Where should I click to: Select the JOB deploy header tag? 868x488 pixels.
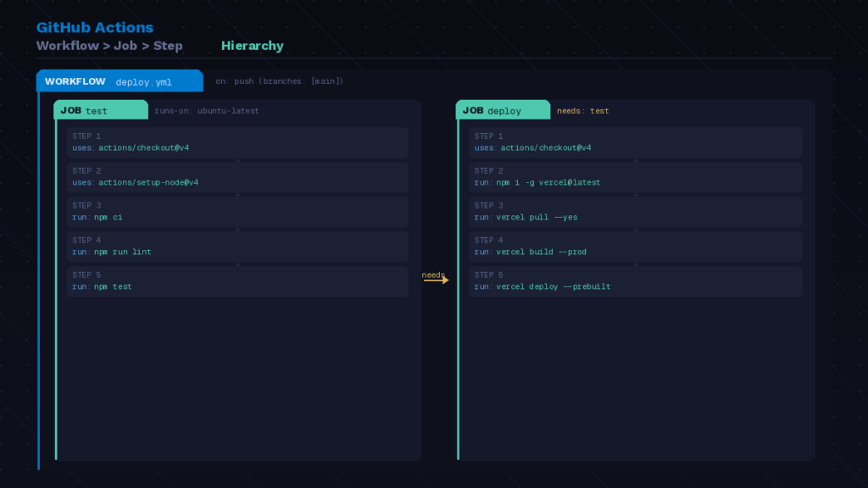tap(504, 110)
